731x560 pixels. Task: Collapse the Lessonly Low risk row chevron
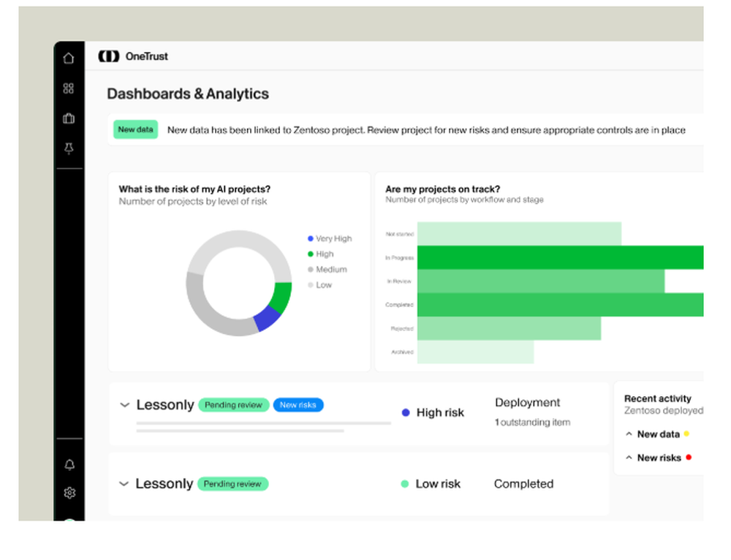124,483
